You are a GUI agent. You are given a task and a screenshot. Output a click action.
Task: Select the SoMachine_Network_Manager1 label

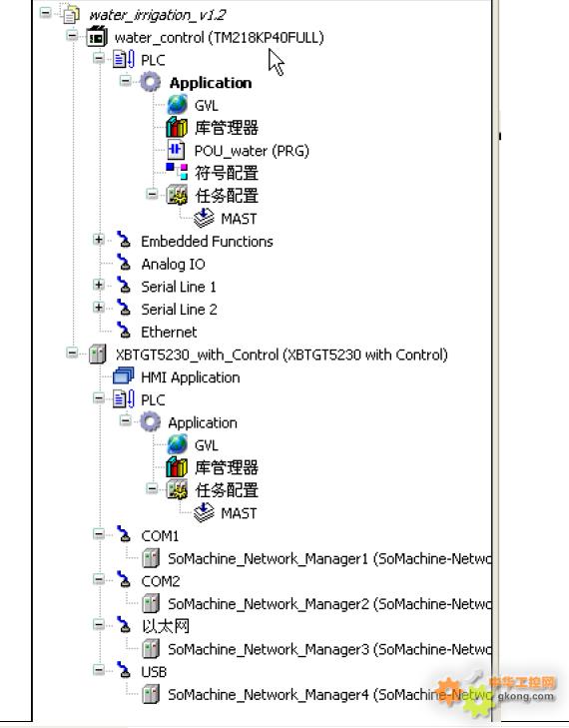(x=329, y=559)
